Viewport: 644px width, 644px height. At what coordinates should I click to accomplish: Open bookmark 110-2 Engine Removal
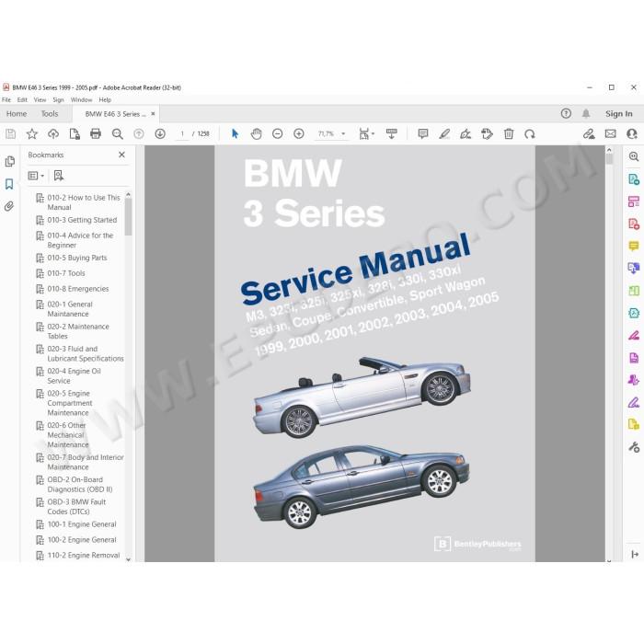point(84,556)
